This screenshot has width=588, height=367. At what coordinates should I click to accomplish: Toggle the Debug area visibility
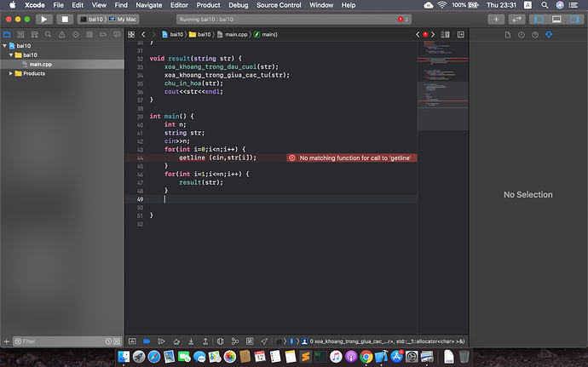[x=556, y=19]
